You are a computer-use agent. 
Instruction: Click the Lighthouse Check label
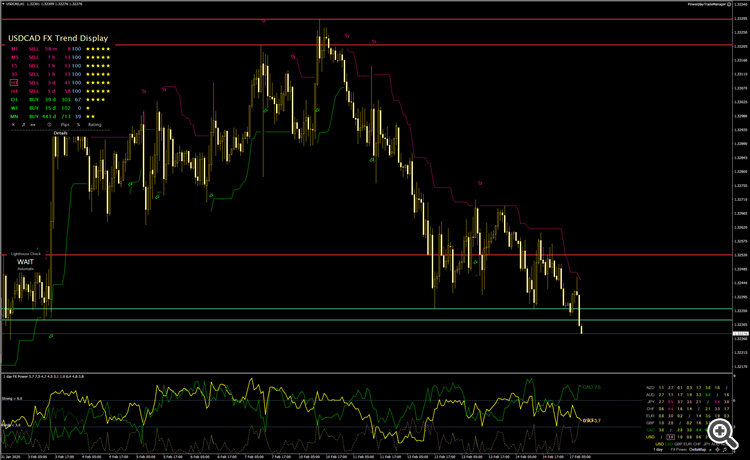pos(26,254)
